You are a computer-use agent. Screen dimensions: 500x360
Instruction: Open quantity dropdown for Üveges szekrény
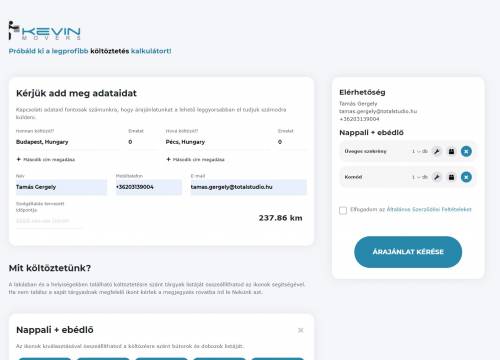pos(420,151)
